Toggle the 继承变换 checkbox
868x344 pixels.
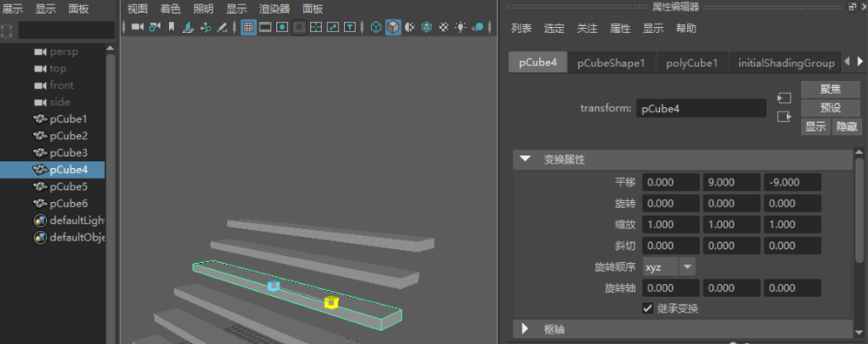(648, 308)
